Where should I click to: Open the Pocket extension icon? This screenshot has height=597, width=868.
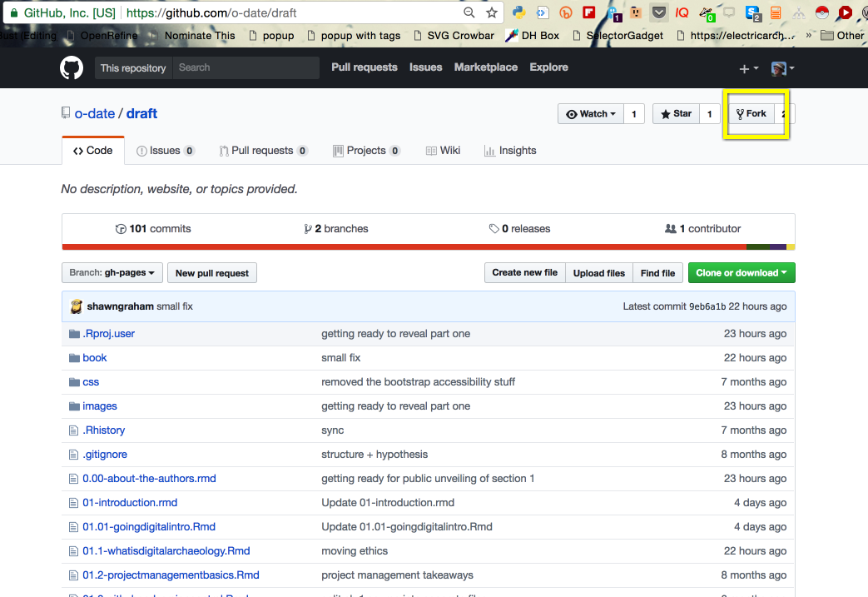659,12
